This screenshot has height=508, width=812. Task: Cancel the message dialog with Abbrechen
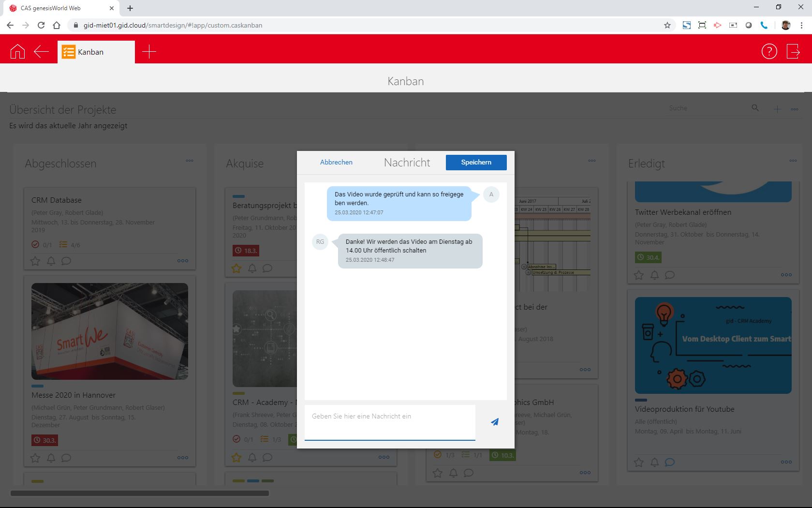[336, 162]
